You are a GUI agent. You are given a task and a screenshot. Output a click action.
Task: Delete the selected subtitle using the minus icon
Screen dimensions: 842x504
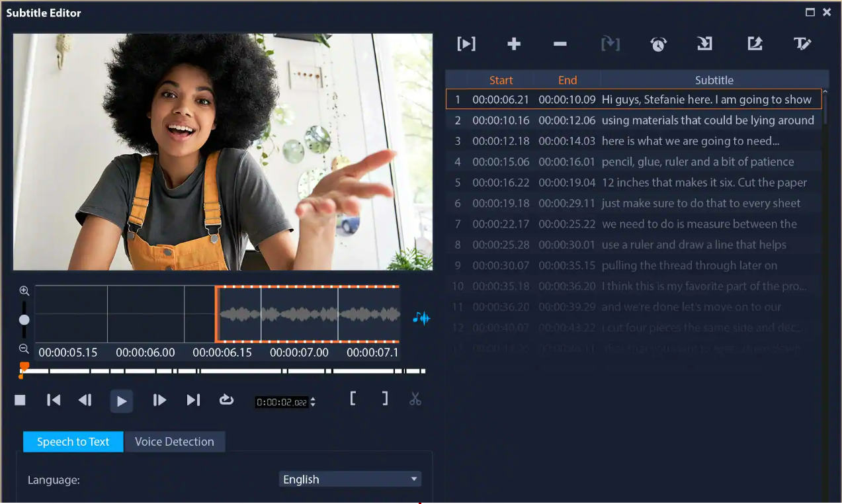point(559,44)
